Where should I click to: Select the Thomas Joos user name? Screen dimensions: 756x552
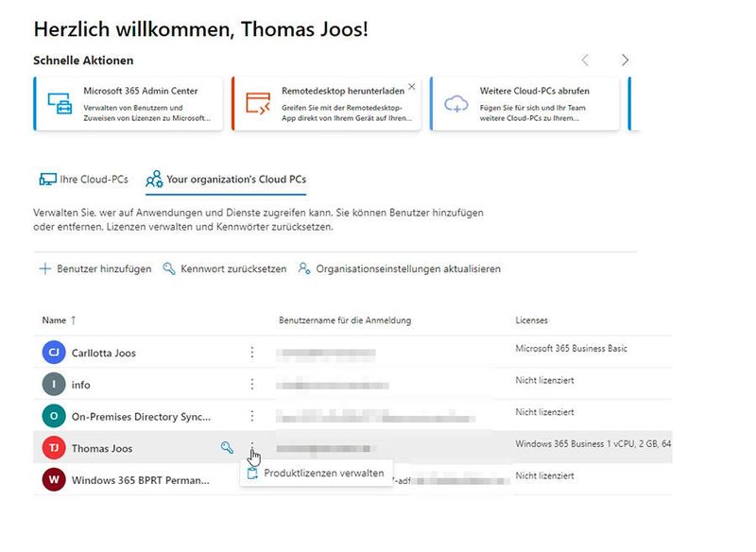(x=102, y=448)
